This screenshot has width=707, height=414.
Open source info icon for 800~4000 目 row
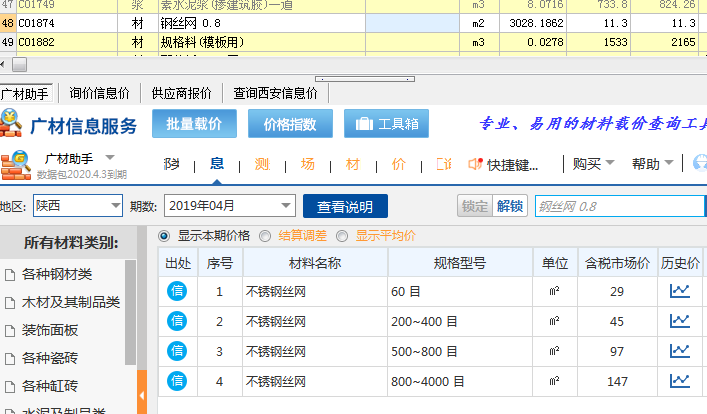(x=177, y=381)
